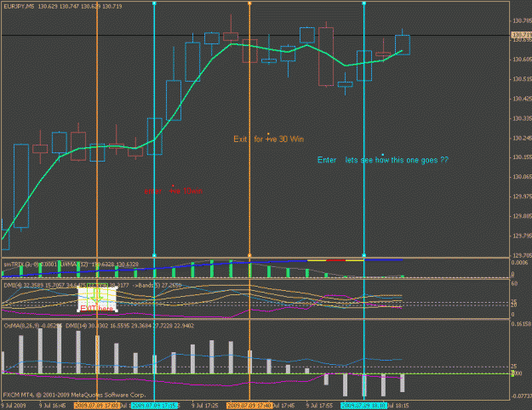
Task: Select the cyan vertical line's top handle at 18:10
Action: click(x=363, y=3)
